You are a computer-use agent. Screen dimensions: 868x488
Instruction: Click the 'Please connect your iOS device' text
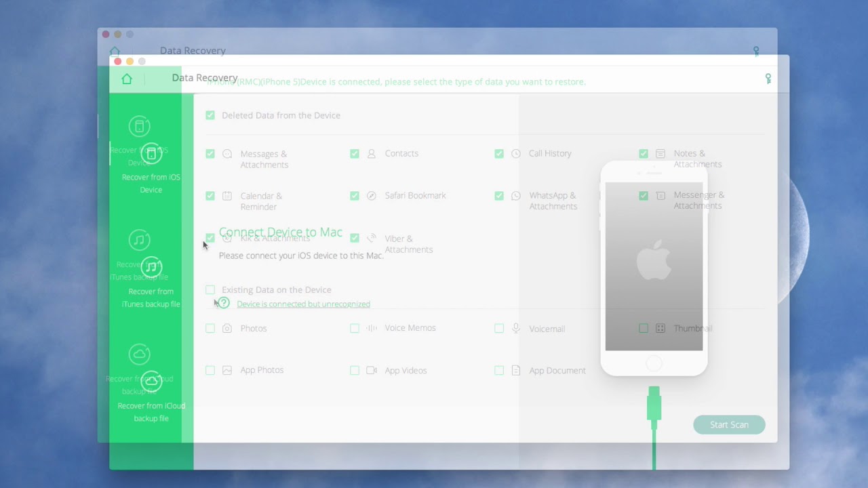pos(301,256)
